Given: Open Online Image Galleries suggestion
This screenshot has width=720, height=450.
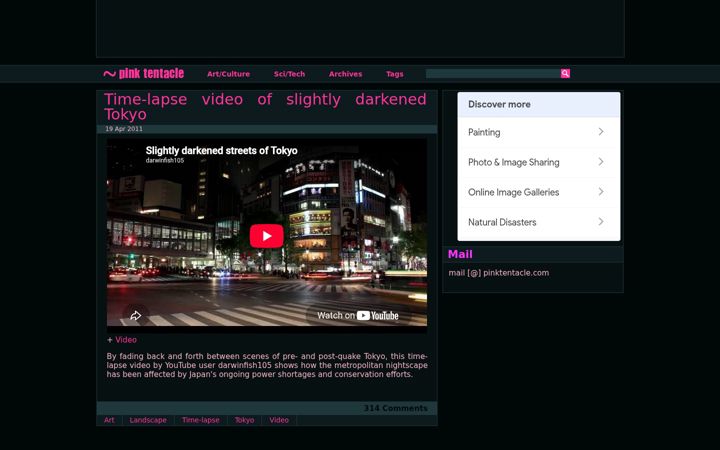Looking at the screenshot, I should pos(539,192).
